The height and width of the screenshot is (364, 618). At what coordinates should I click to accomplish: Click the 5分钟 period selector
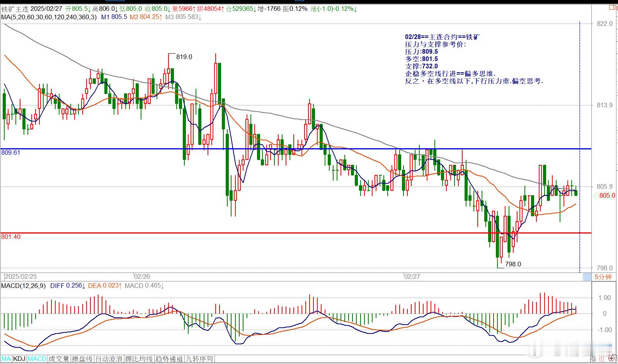point(603,277)
